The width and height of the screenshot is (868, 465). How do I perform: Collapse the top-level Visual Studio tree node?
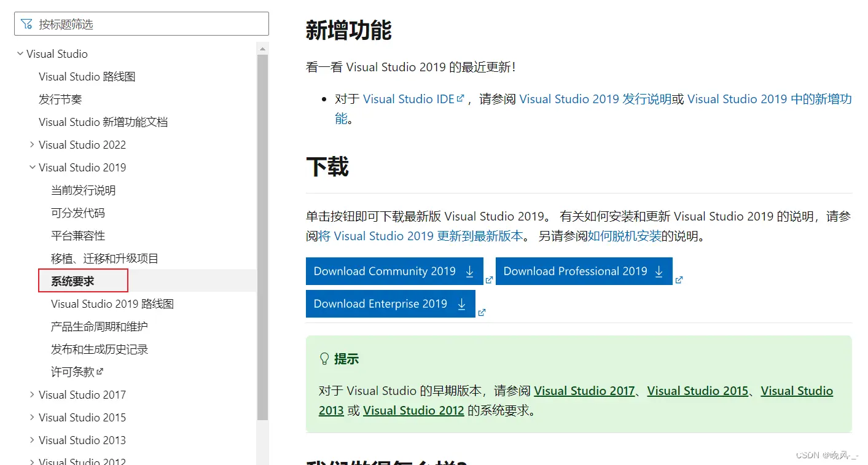point(20,54)
